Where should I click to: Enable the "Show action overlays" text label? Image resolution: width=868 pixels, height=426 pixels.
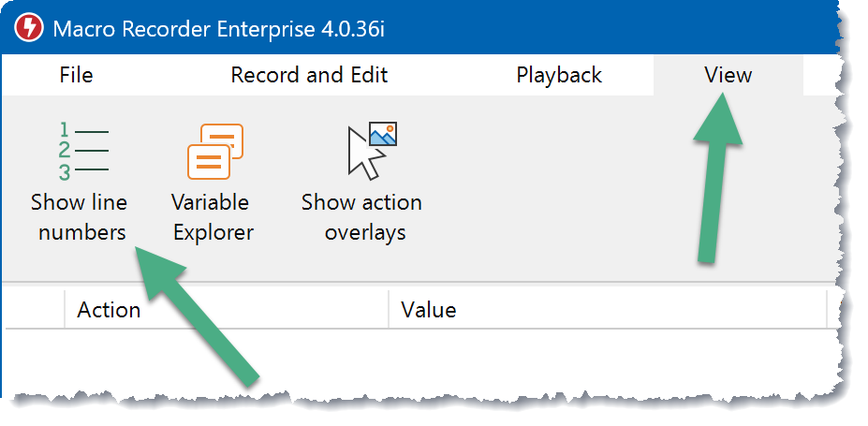pos(361,217)
